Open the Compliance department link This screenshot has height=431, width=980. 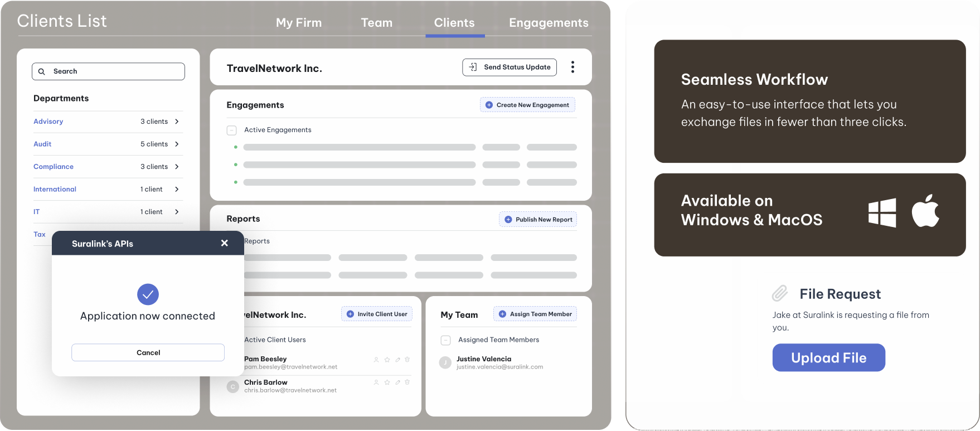pos(54,167)
